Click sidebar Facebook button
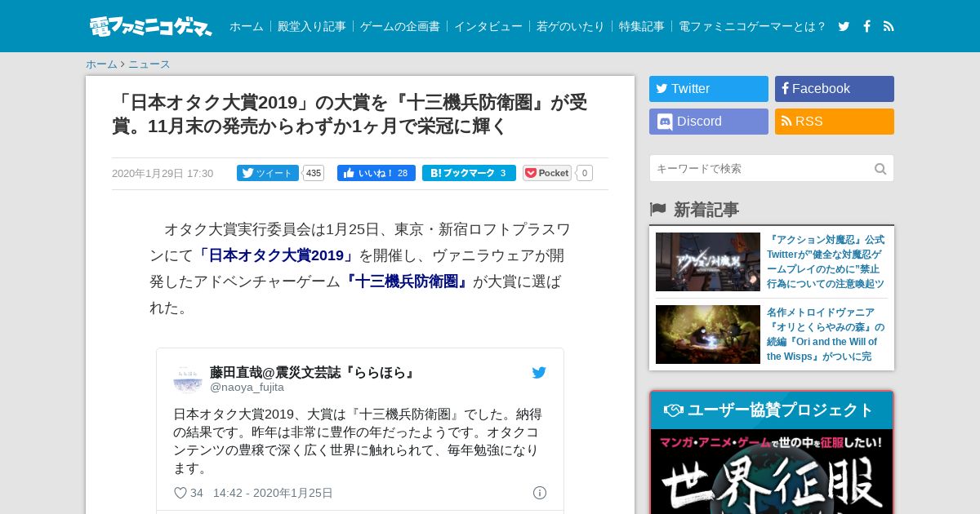Image resolution: width=980 pixels, height=514 pixels. click(x=835, y=89)
